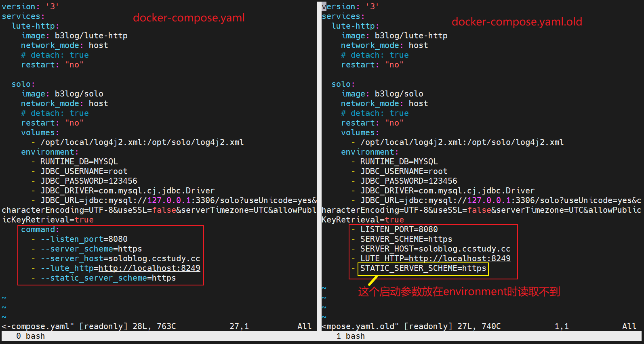Click left status line '-compose.yaml" [readonly] 28L, 763C'
The image size is (644, 344).
pos(89,326)
